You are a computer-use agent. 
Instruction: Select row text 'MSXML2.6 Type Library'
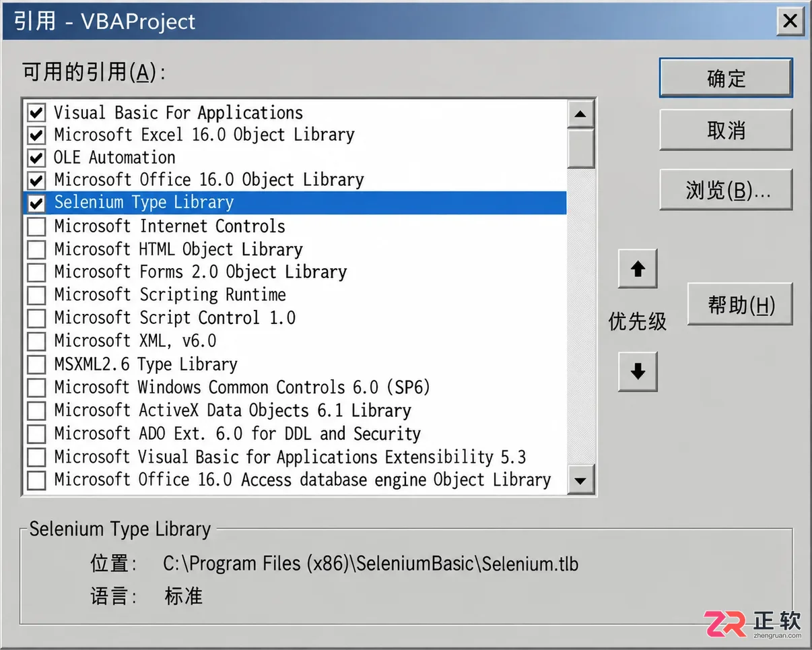point(145,364)
